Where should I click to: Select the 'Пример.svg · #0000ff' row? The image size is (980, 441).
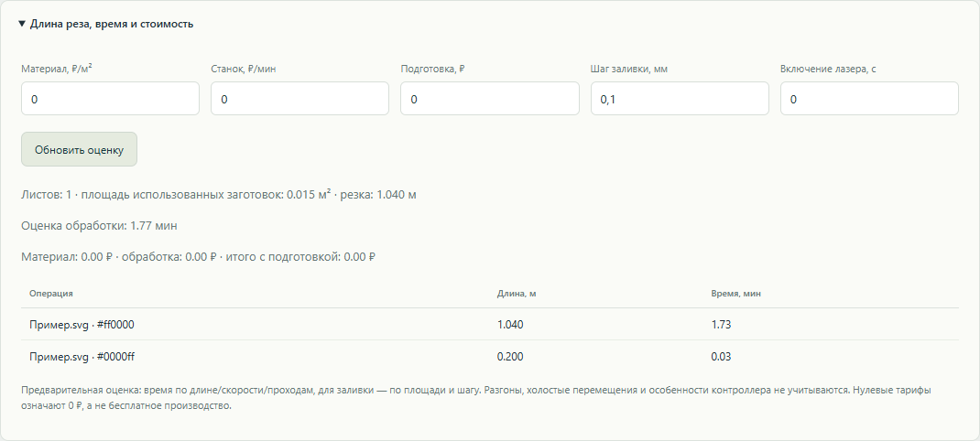click(x=490, y=357)
